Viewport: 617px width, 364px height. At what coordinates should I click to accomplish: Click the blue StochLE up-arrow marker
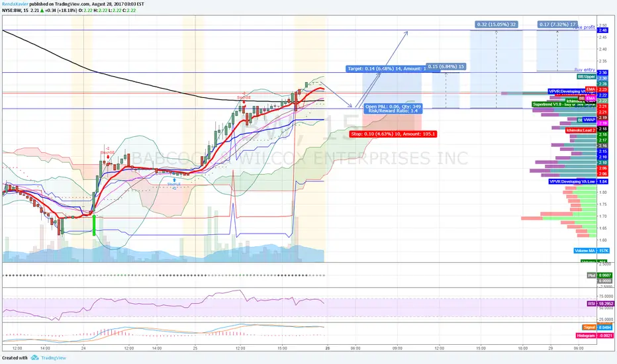click(174, 180)
